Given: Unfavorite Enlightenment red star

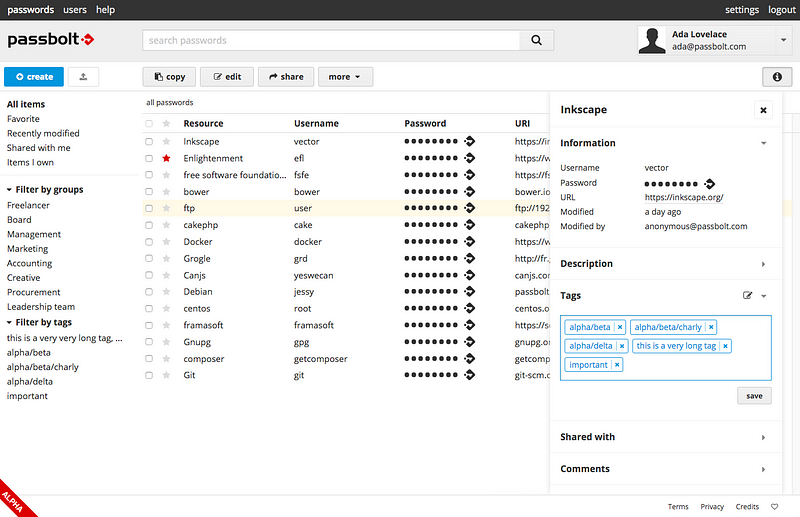Looking at the screenshot, I should coord(166,158).
